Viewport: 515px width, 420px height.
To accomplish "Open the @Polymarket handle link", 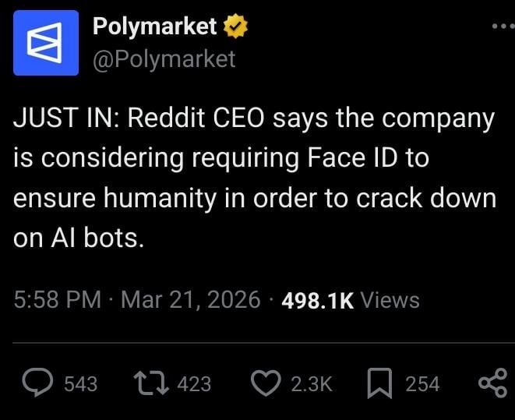I will click(164, 58).
